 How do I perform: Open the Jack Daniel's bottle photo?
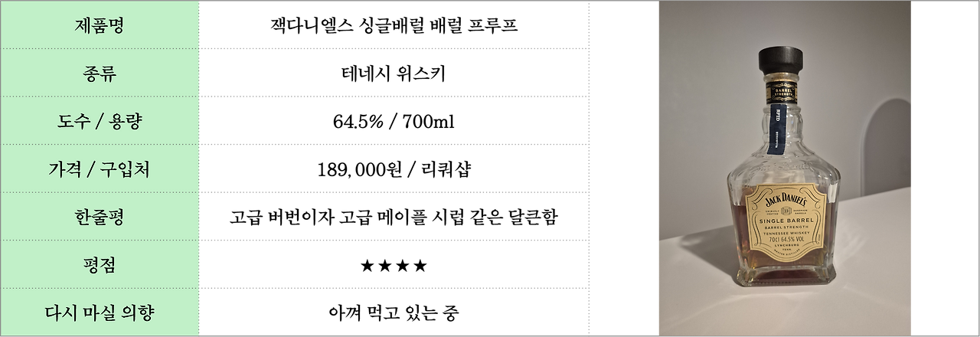[x=785, y=168]
